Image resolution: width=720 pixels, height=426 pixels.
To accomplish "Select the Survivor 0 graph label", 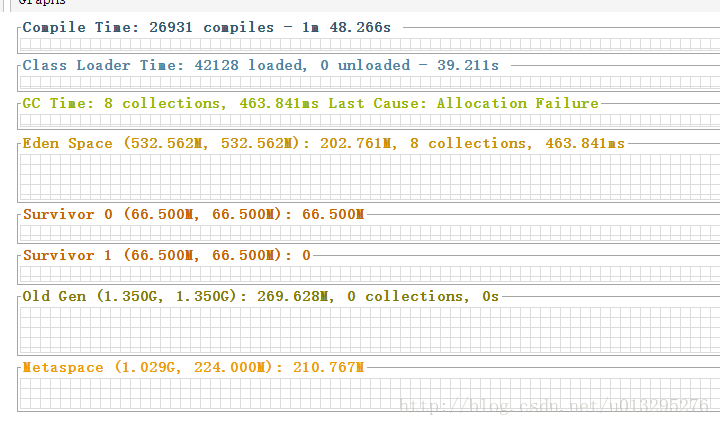I will 193,214.
